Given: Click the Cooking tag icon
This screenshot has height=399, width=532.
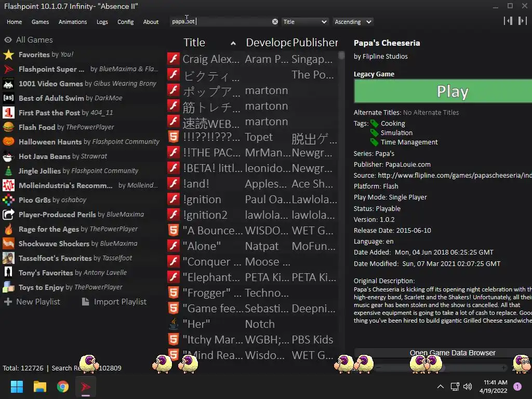Looking at the screenshot, I should coord(374,124).
